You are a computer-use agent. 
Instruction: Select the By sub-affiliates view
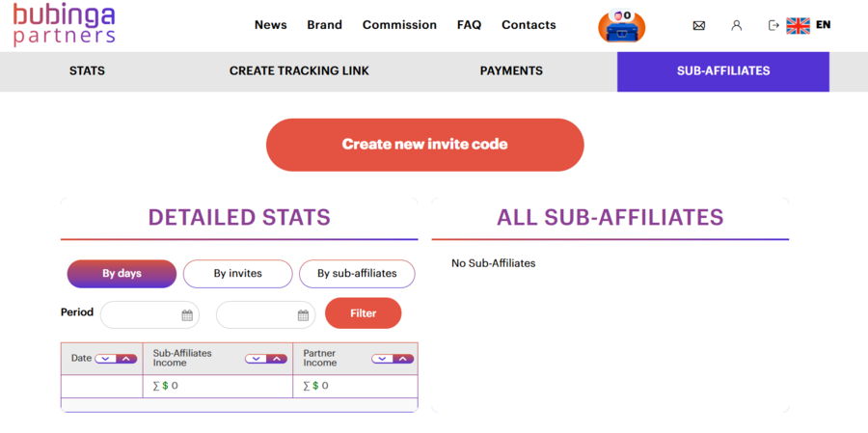click(x=357, y=274)
